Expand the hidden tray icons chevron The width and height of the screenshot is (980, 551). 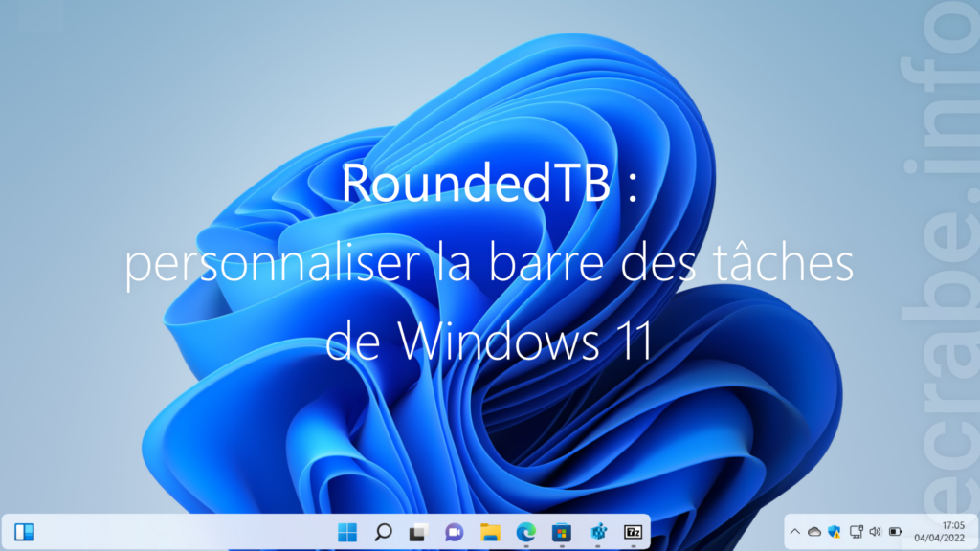click(794, 532)
